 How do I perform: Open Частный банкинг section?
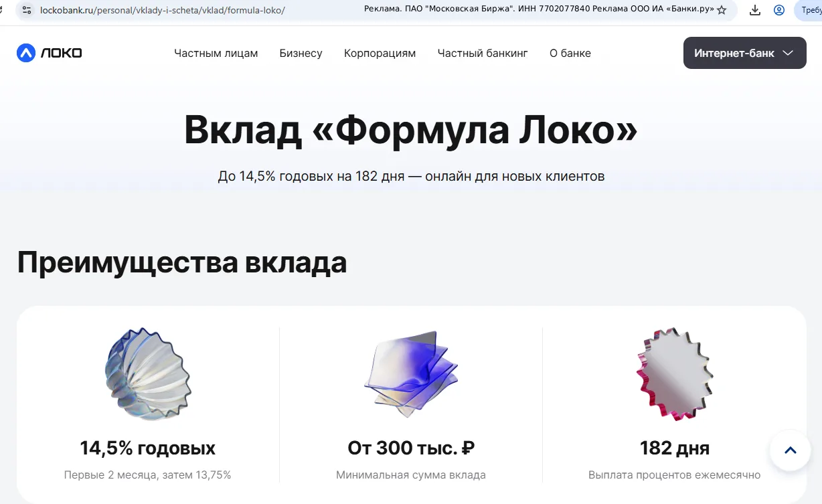(483, 53)
